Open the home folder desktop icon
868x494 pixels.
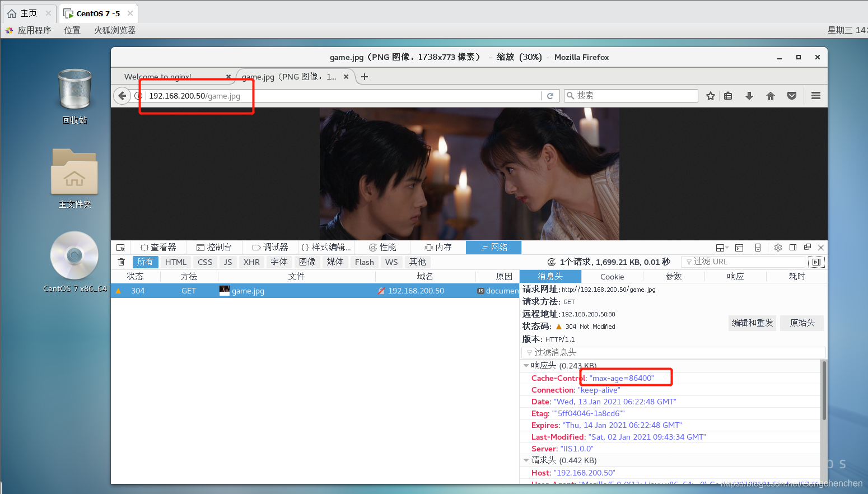pyautogui.click(x=74, y=179)
